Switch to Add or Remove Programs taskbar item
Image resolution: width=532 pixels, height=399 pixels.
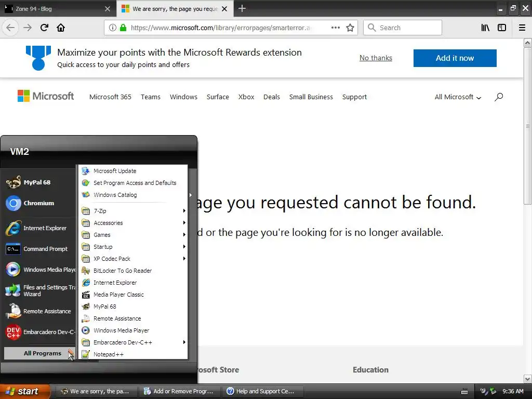point(179,391)
